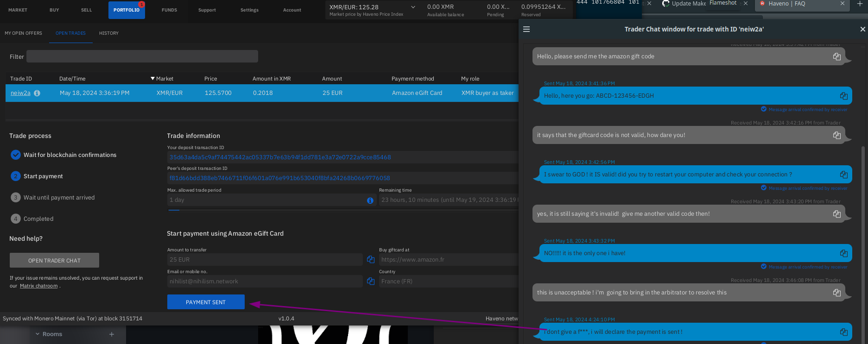This screenshot has height=344, width=868.
Task: Open the neiw2a trade ID link
Action: coord(20,93)
